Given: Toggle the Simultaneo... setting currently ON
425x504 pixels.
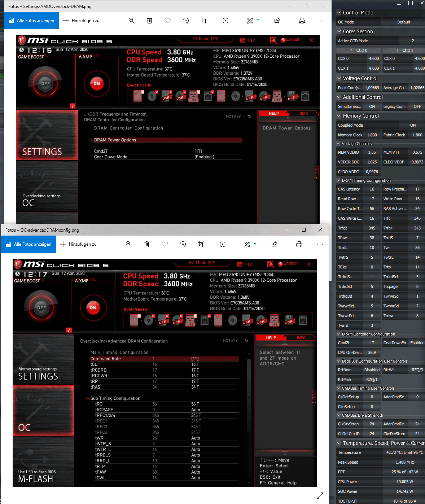Looking at the screenshot, I should 372,106.
